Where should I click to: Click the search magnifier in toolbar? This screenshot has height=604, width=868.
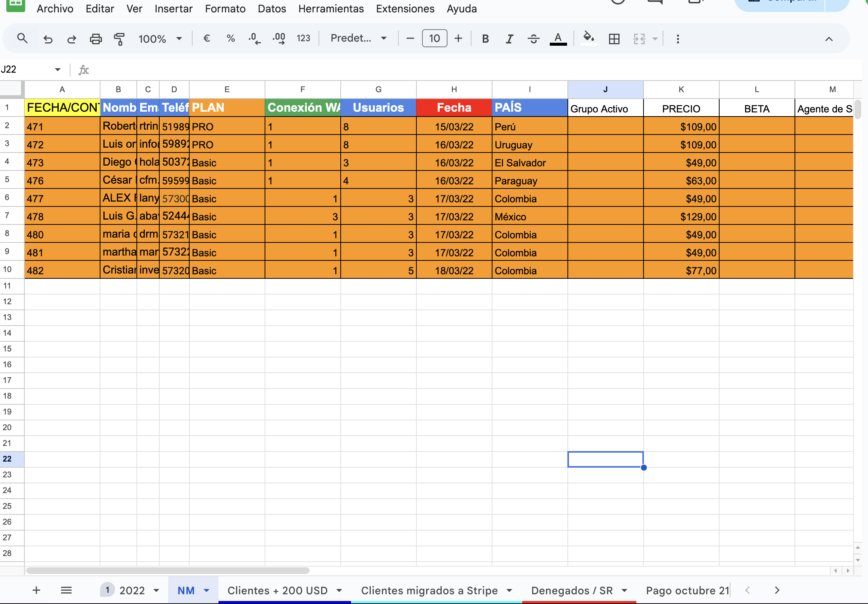click(22, 38)
